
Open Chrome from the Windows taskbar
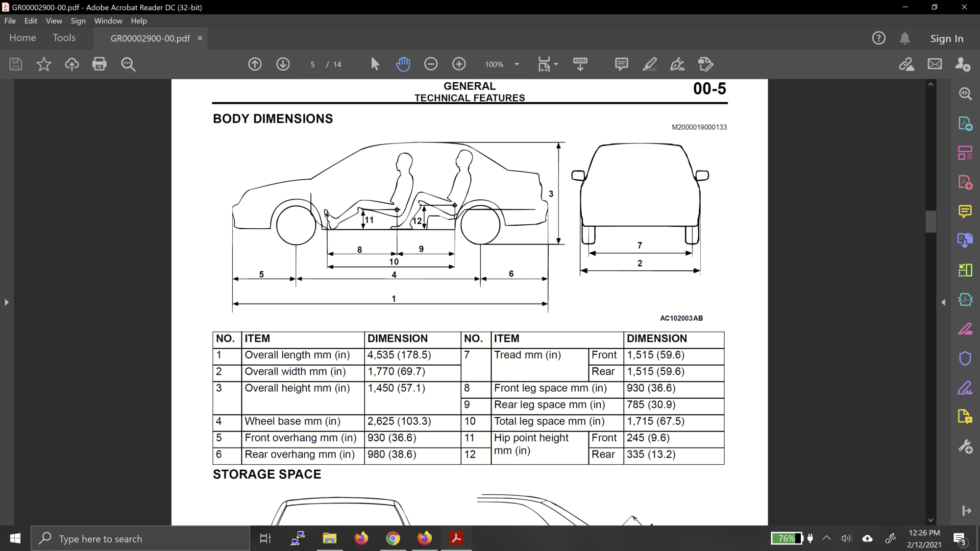(392, 538)
